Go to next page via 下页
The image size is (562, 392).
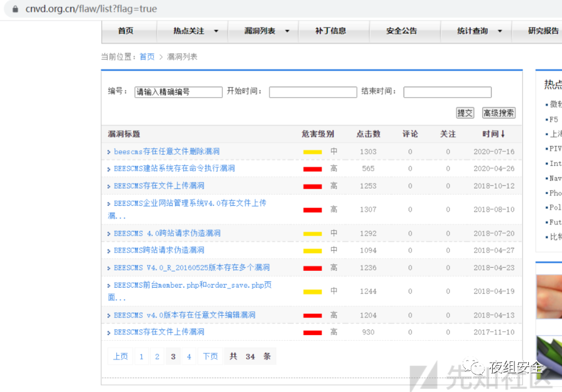[210, 356]
